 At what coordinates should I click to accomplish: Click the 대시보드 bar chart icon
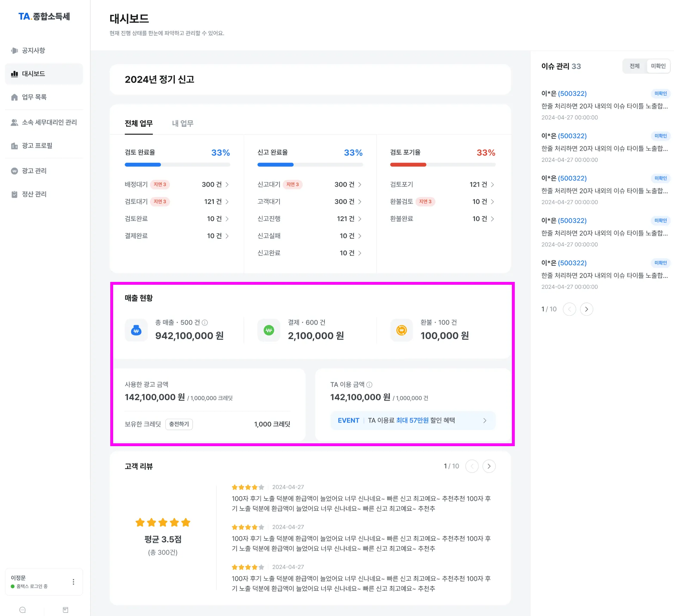(x=14, y=74)
